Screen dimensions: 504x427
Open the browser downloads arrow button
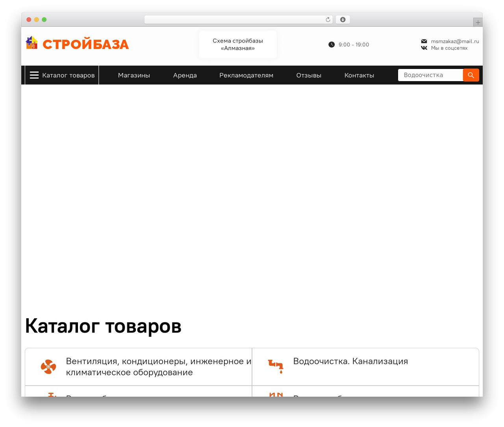click(x=343, y=20)
